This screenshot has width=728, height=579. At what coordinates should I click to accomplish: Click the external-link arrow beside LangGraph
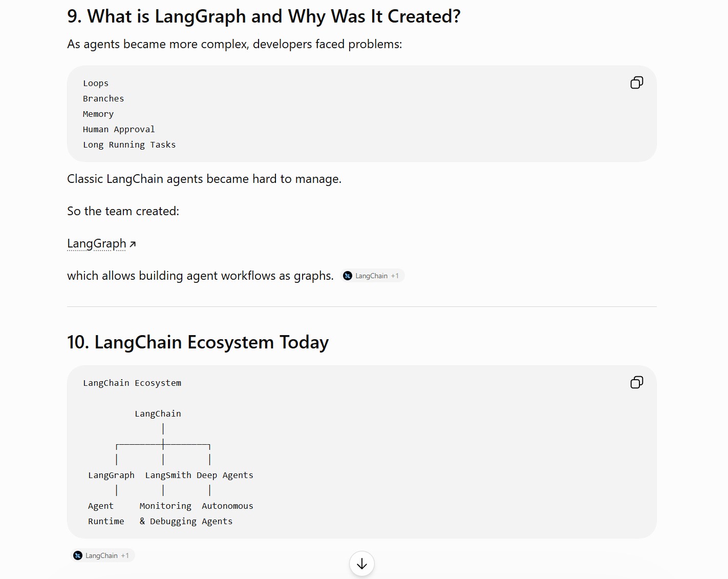click(x=133, y=244)
